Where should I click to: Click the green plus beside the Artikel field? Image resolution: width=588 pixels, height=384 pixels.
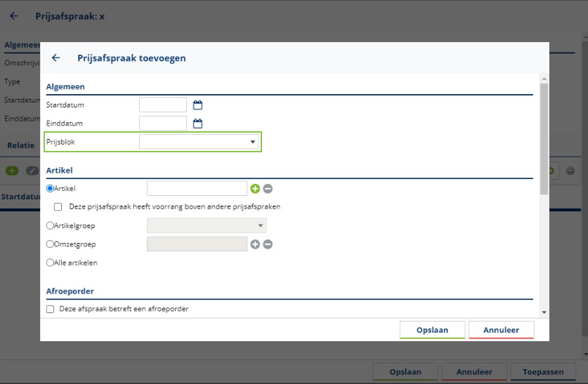[x=255, y=188]
